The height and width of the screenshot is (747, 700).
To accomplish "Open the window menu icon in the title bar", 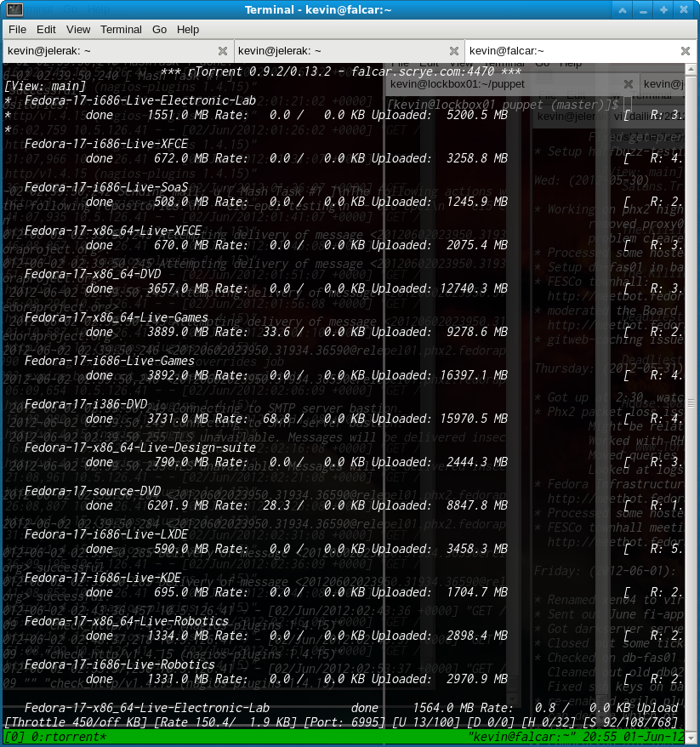I will tap(14, 9).
